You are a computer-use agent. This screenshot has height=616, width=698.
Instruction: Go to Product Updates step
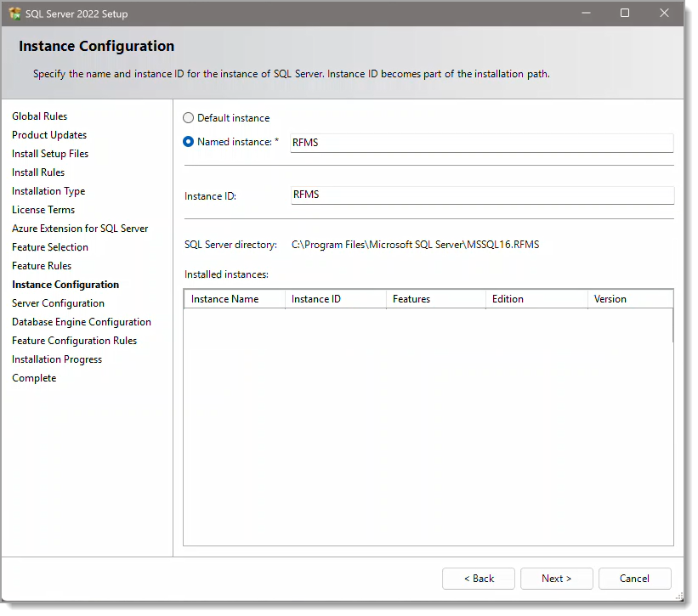click(x=49, y=135)
